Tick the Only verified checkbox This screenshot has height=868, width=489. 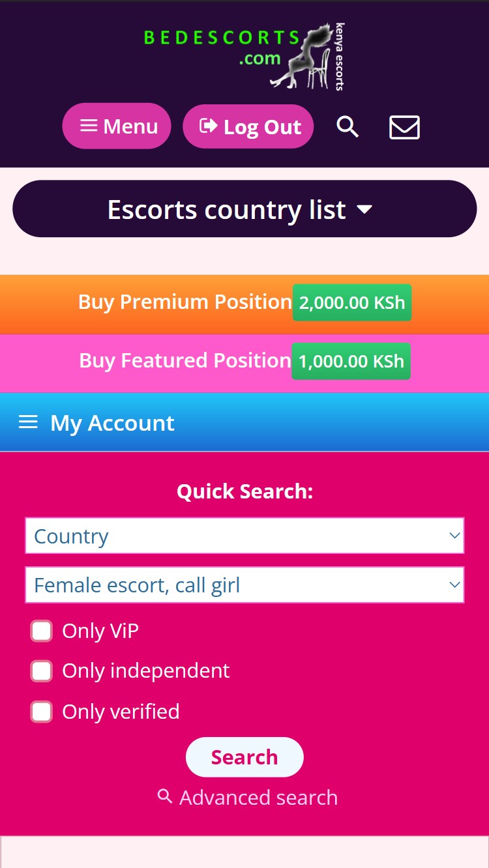[42, 712]
